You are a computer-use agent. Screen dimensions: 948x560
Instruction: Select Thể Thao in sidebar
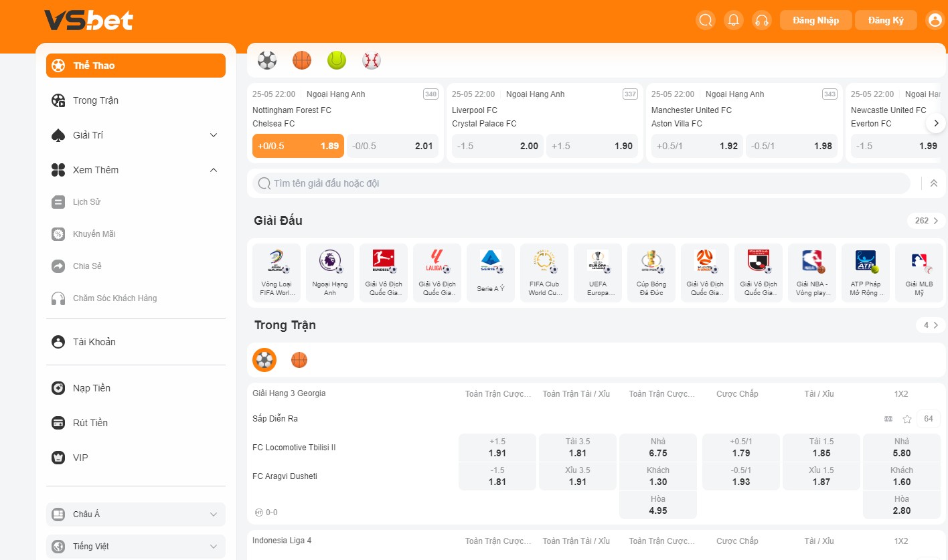136,66
